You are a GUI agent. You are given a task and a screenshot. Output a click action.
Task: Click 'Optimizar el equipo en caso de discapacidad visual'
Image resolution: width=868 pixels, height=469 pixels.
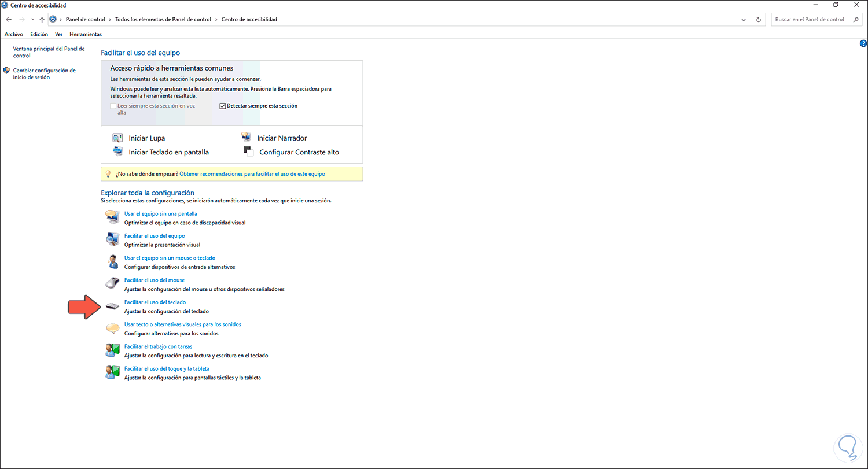(x=185, y=223)
